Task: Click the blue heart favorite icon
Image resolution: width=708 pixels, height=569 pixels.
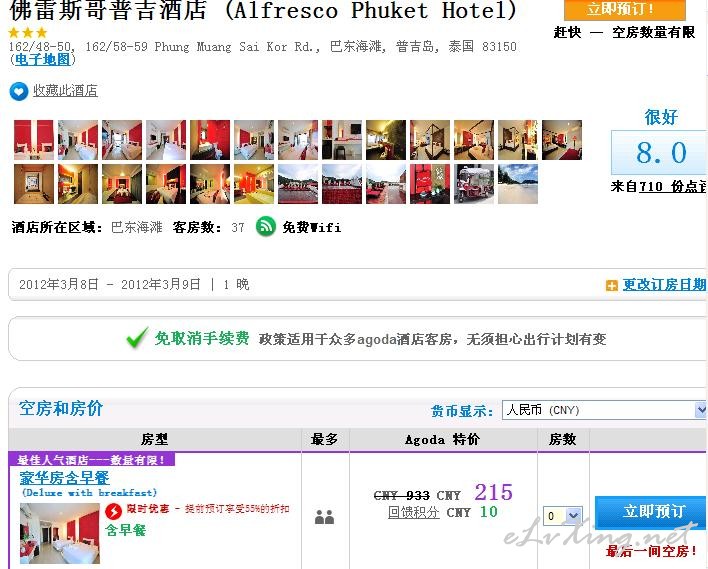Action: (x=19, y=92)
